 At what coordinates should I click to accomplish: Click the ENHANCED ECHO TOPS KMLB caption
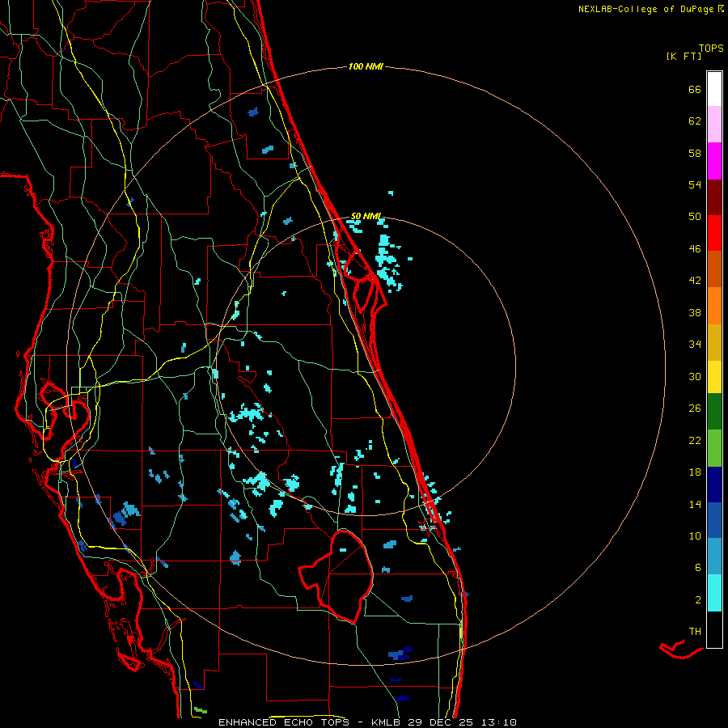pos(367,722)
